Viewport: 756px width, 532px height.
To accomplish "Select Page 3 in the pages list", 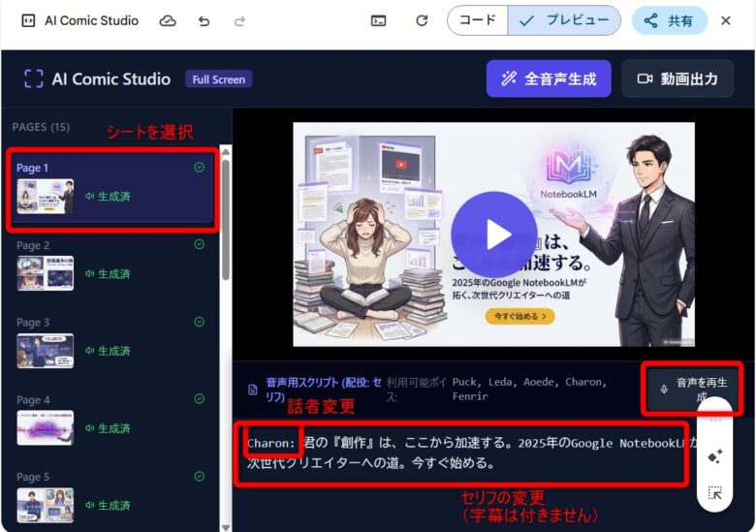I will 111,340.
